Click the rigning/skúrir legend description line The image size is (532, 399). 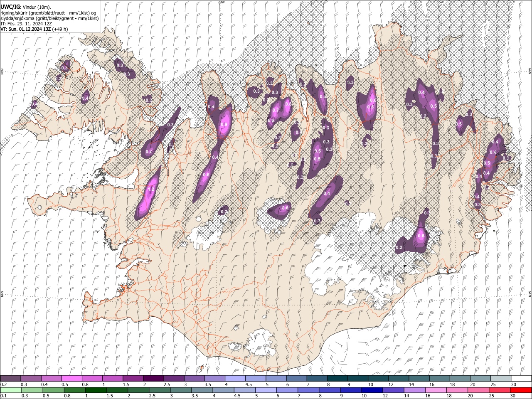tap(48, 13)
